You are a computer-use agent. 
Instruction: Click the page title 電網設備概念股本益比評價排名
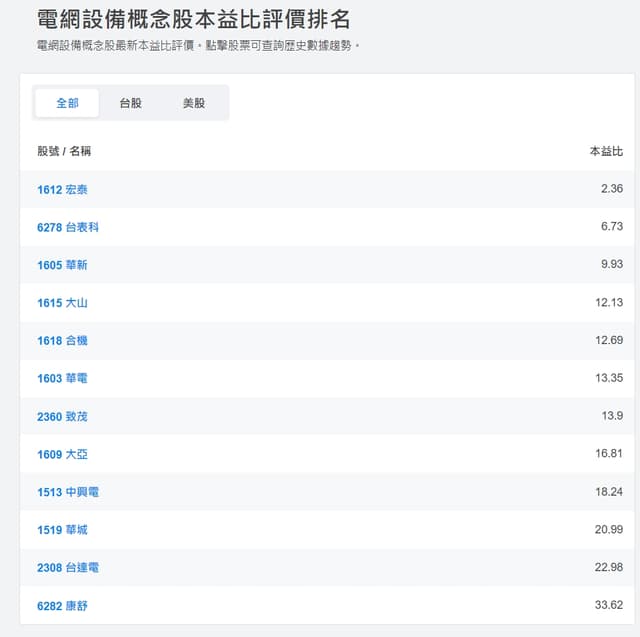(193, 19)
